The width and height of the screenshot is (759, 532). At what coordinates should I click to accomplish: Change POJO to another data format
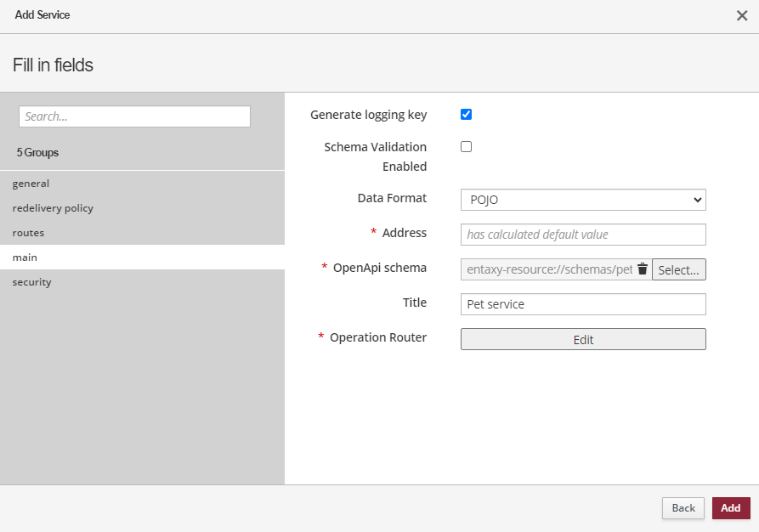coord(583,199)
